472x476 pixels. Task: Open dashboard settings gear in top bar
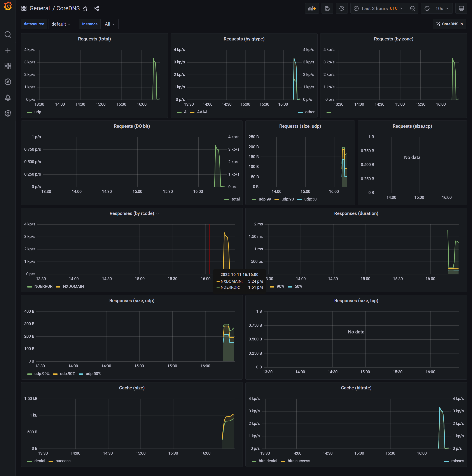[342, 8]
